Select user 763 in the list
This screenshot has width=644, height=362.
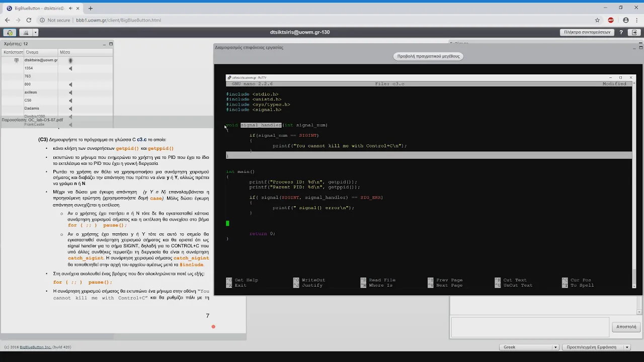click(57, 76)
